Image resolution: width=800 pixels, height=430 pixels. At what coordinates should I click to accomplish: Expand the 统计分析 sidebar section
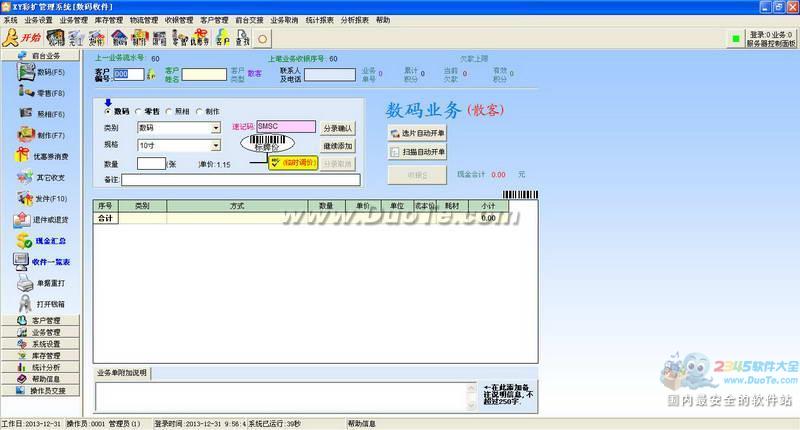coord(40,367)
